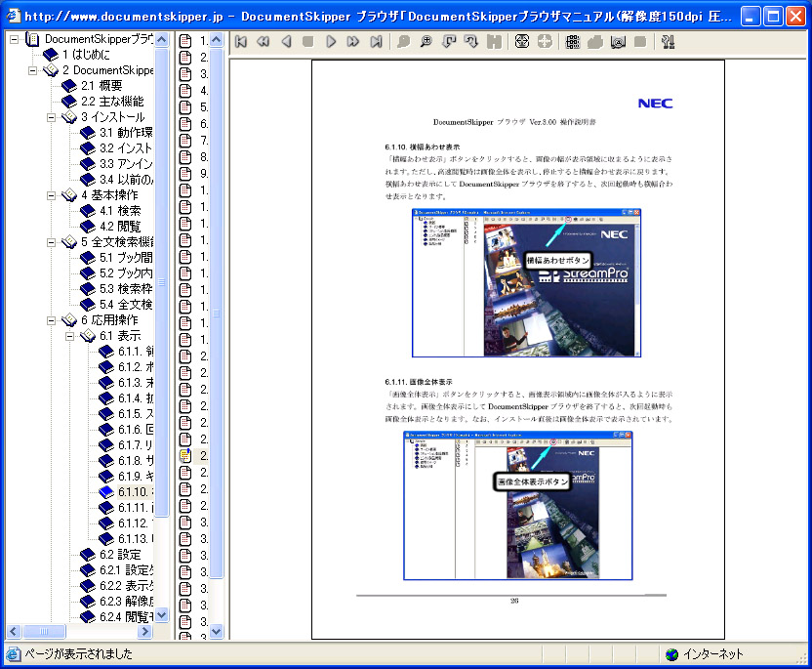Click the book icon beside '5.3 検索枠'
The width and height of the screenshot is (812, 669).
(x=88, y=289)
